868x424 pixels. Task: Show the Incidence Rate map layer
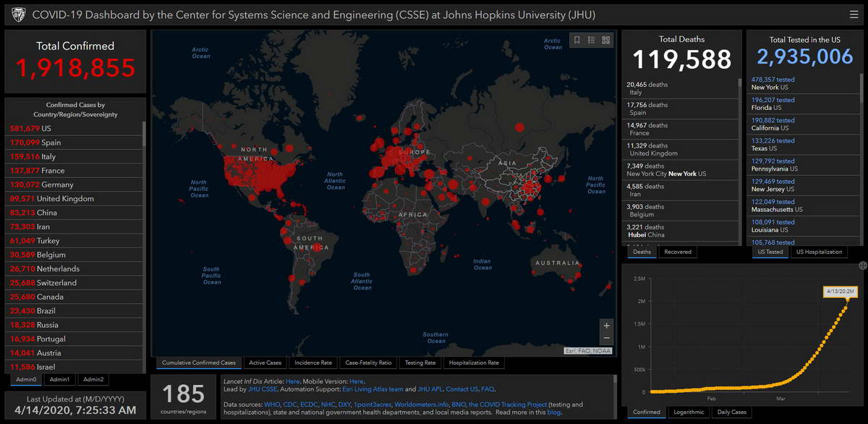313,362
